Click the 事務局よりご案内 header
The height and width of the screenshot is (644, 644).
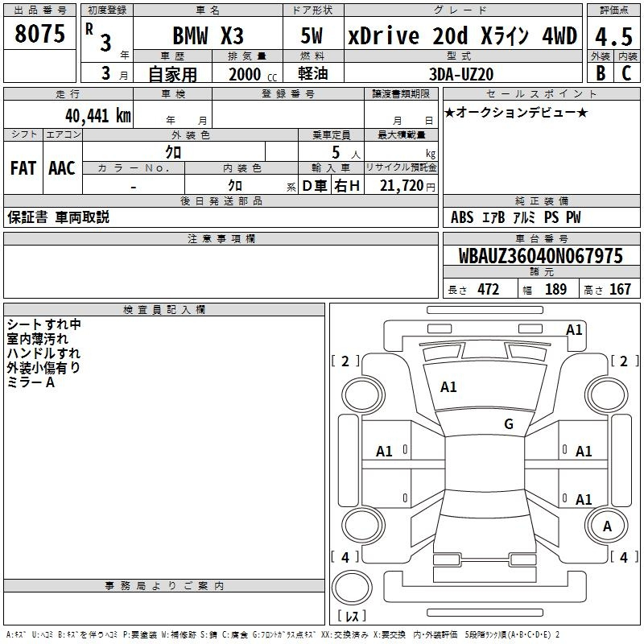[164, 586]
